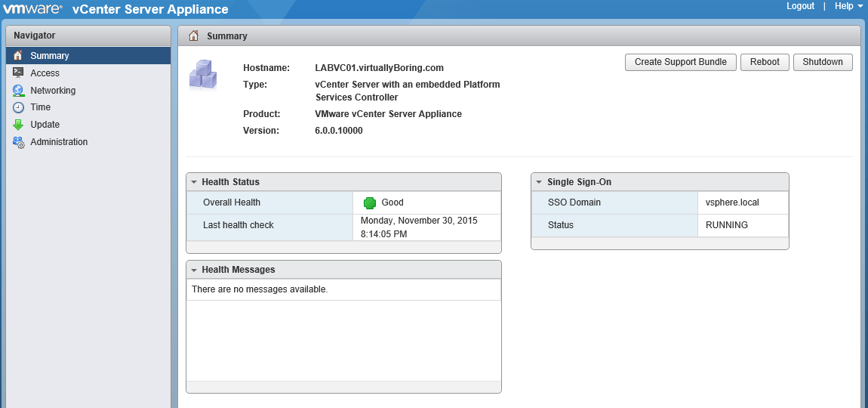Viewport: 868px width, 408px height.
Task: Click the version value 6.0.0.10000
Action: click(339, 131)
